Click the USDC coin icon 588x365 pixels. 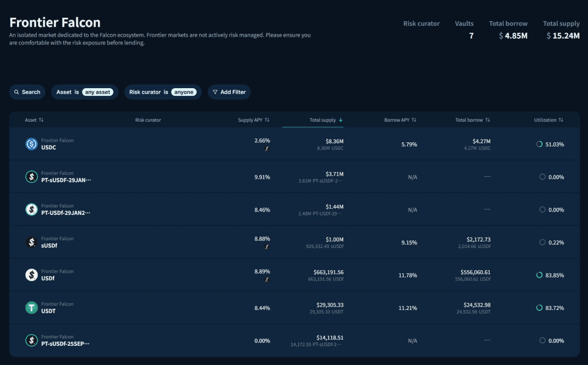31,144
